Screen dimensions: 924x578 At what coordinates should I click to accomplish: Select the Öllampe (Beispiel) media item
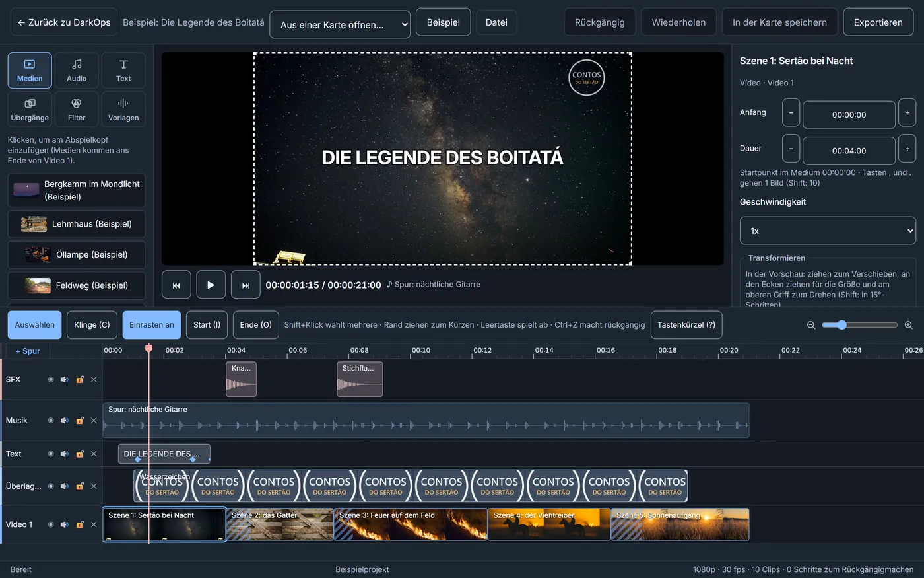coord(77,254)
